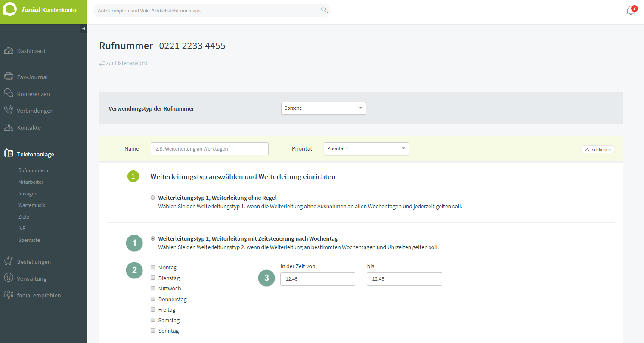Click the 'Verwendungstyp der Rufnummer' label

152,109
